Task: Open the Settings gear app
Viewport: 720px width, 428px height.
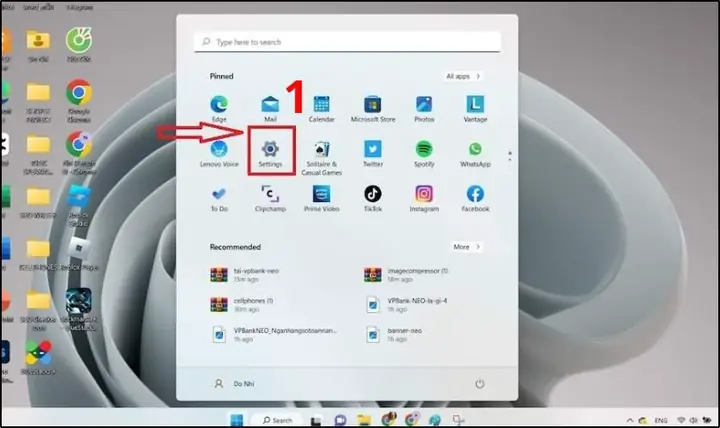Action: 270,154
